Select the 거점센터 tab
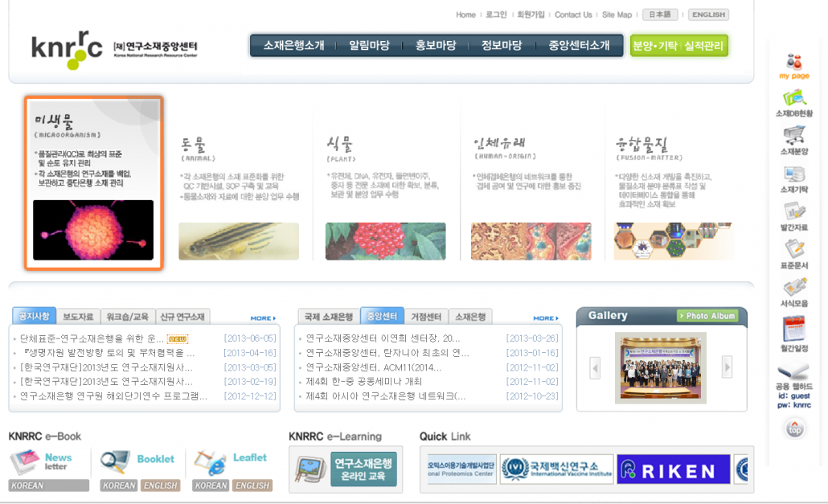The height and width of the screenshot is (504, 828). click(425, 317)
